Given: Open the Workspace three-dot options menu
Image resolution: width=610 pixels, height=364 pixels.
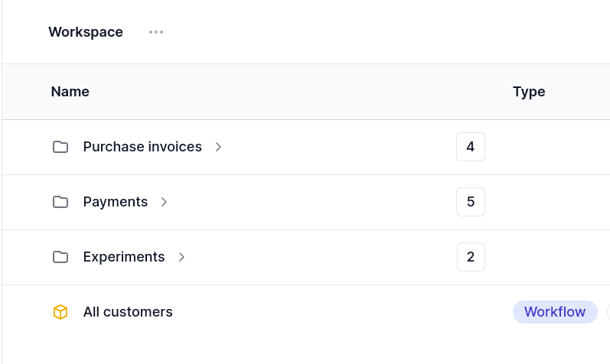Looking at the screenshot, I should 156,32.
